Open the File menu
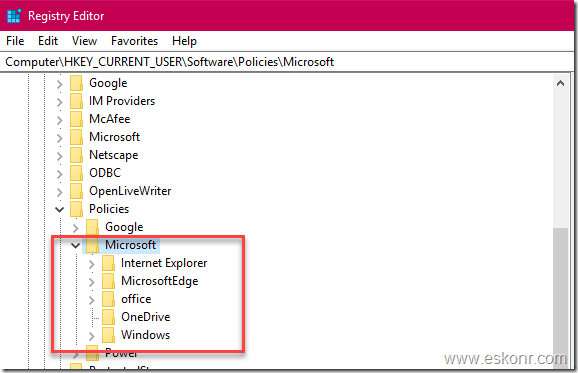Screen dimensions: 578x373 pos(15,41)
